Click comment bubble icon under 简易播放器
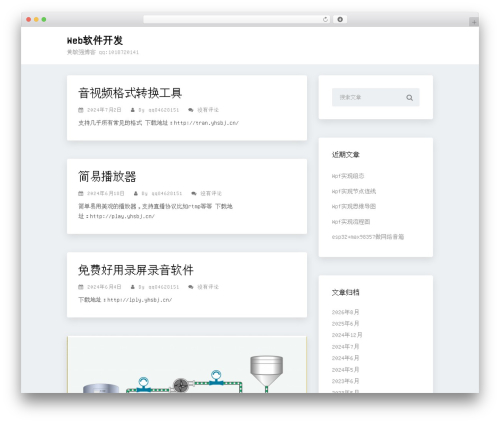500x423 pixels. 194,193
